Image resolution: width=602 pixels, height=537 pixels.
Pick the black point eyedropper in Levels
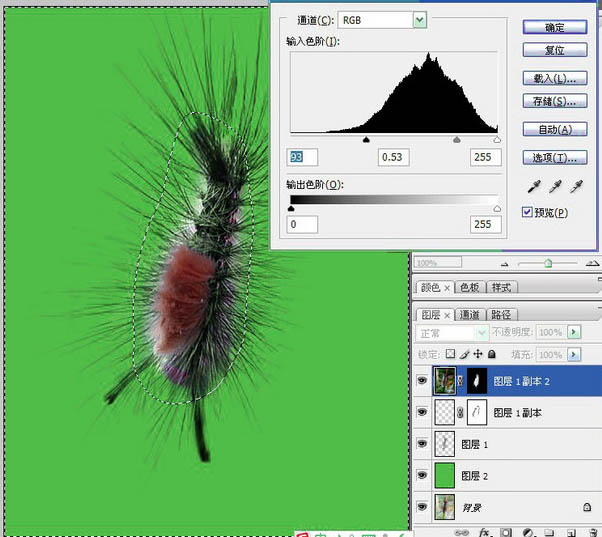[x=535, y=187]
